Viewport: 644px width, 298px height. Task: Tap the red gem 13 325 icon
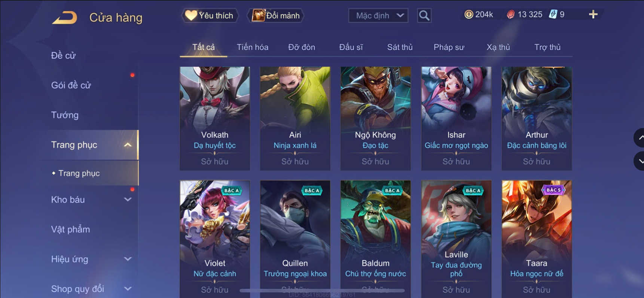click(510, 15)
